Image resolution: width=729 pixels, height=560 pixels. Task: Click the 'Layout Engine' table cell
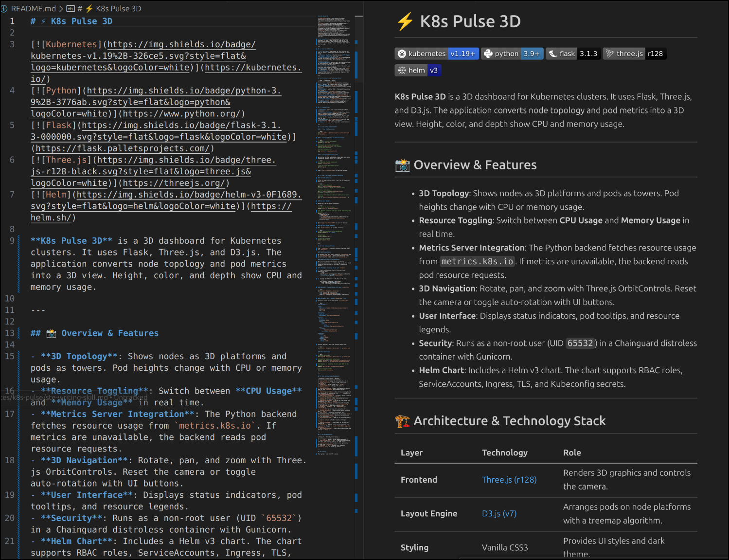pyautogui.click(x=429, y=514)
